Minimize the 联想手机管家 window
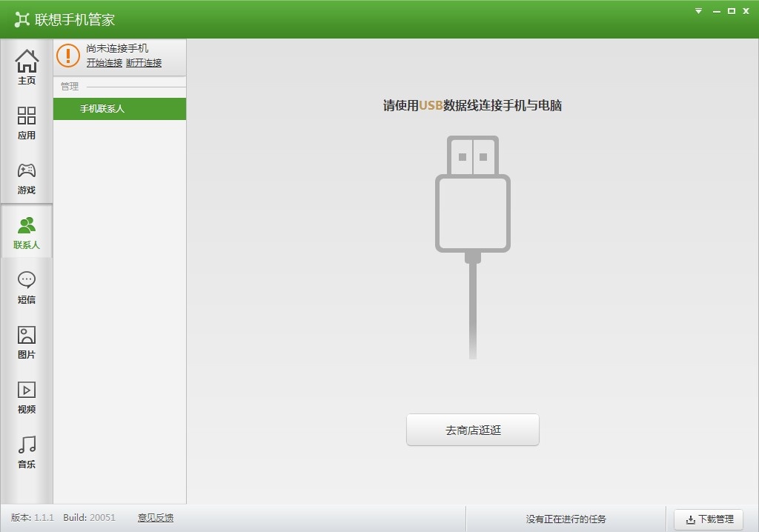 (717, 11)
